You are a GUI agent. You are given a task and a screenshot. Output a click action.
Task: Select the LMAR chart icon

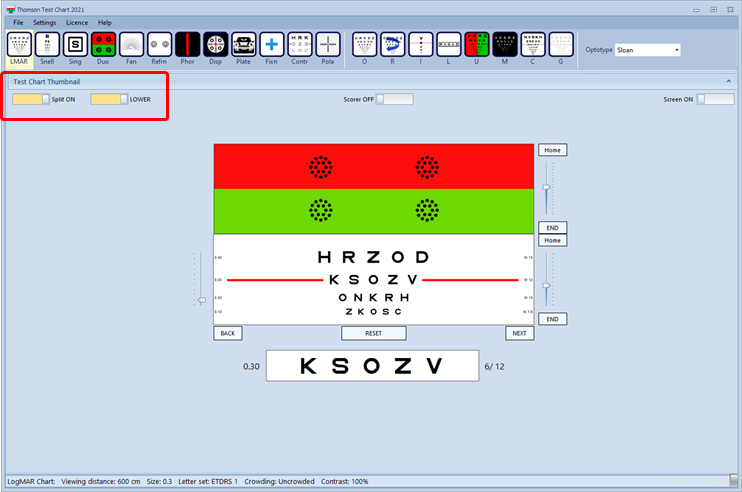(19, 46)
